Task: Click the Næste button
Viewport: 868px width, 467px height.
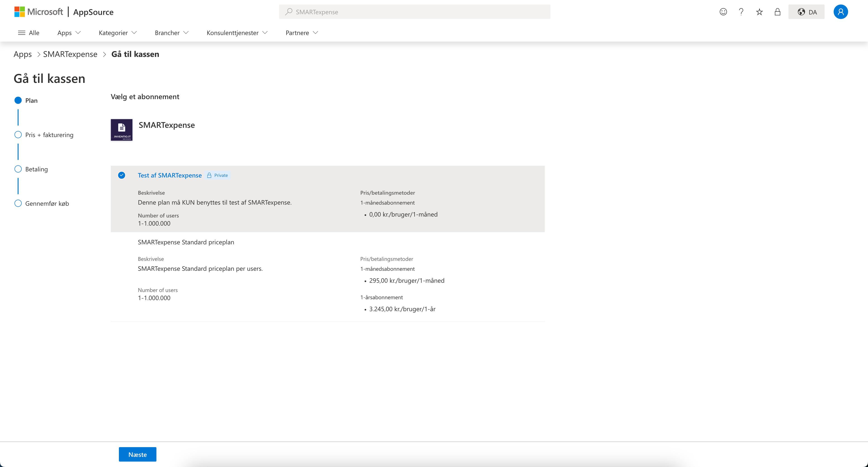Action: pos(137,454)
